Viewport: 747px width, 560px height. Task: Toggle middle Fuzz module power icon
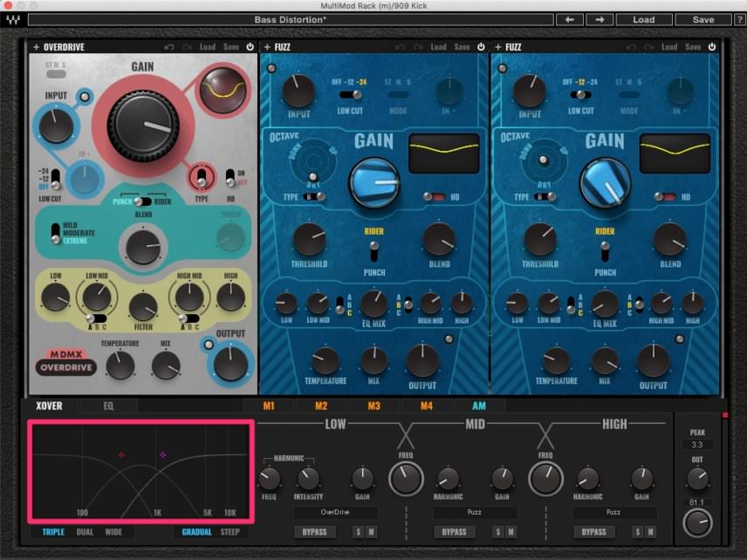[481, 47]
